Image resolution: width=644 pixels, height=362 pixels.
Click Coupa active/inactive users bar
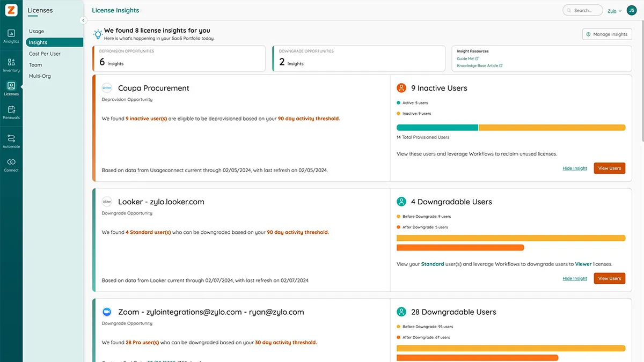[x=511, y=128]
